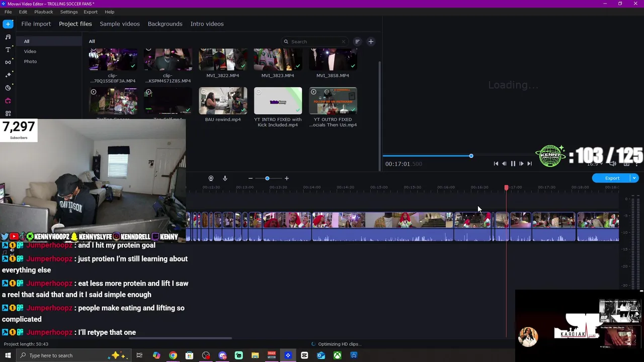
Task: Expand the Export dropdown arrow
Action: (x=634, y=178)
